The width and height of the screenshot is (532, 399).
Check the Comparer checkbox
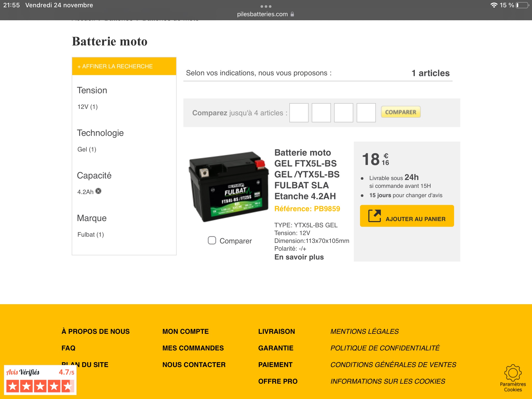pos(212,240)
